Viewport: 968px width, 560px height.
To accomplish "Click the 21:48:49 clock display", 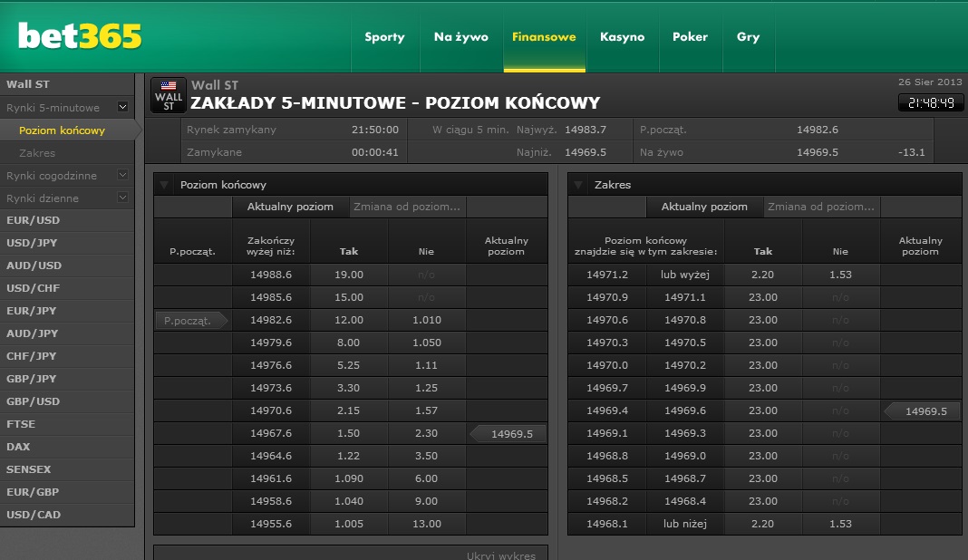I will point(931,103).
